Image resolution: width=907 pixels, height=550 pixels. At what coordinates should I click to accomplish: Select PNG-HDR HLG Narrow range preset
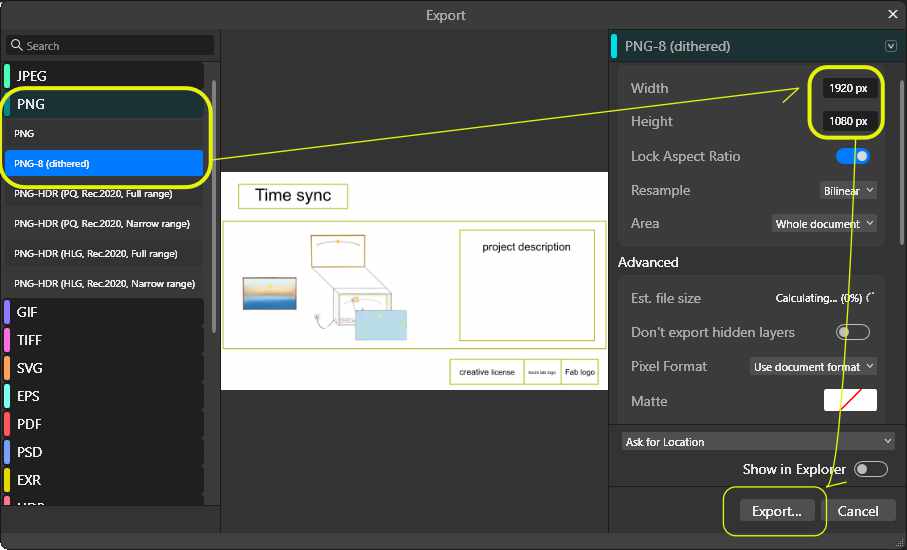click(104, 284)
